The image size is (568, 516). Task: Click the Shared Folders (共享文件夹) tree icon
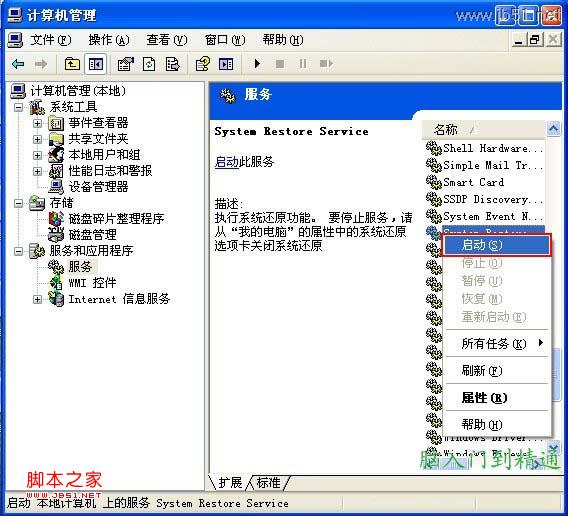(x=56, y=139)
